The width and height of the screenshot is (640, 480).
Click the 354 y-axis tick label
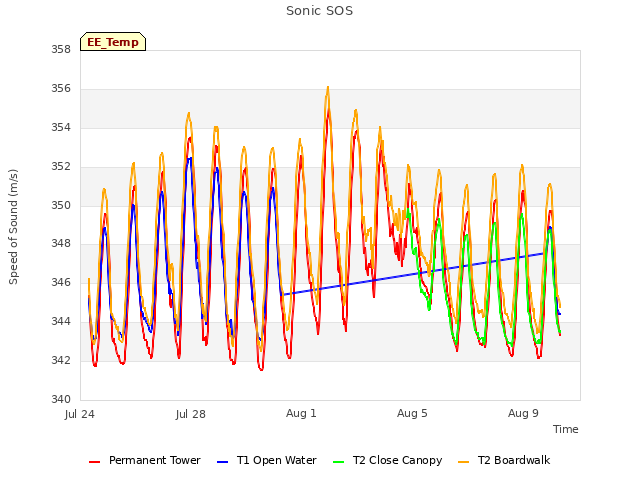coord(61,128)
